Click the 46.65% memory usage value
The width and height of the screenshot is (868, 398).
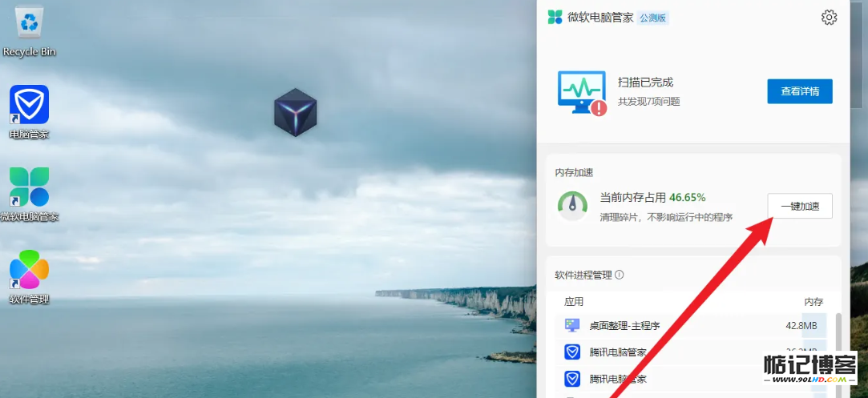(x=687, y=197)
